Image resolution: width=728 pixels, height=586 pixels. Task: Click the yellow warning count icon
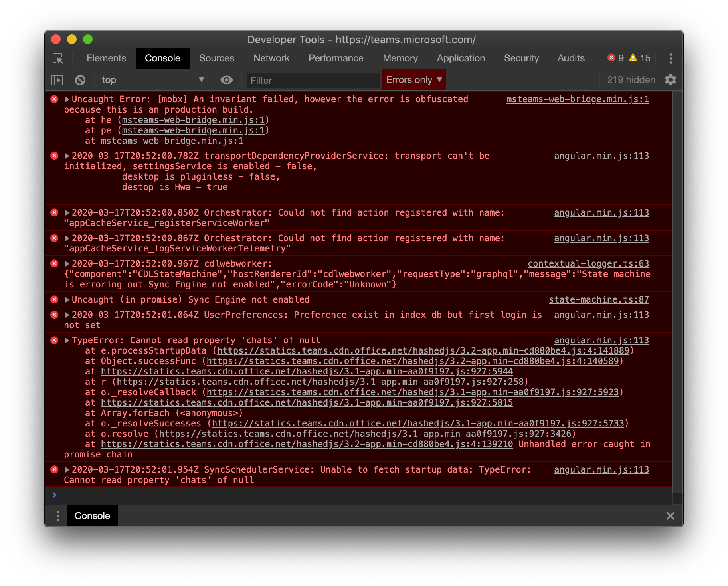click(x=633, y=58)
